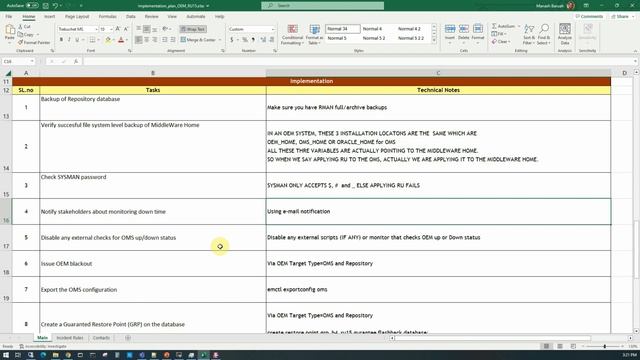Click the AutoSum button

pyautogui.click(x=504, y=26)
